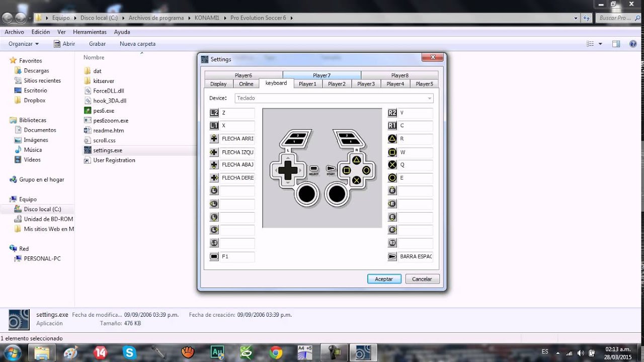This screenshot has height=362, width=644.
Task: Open Google Chrome from the taskbar
Action: (276, 352)
